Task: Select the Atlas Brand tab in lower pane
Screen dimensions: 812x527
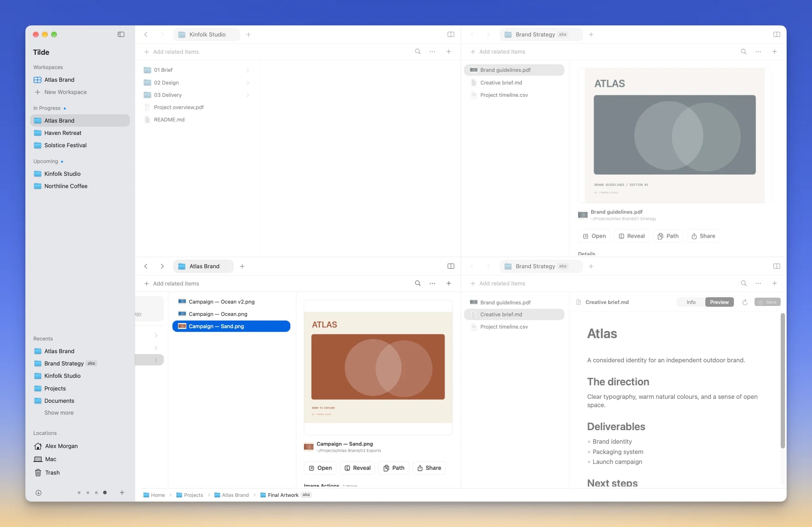Action: coord(203,266)
